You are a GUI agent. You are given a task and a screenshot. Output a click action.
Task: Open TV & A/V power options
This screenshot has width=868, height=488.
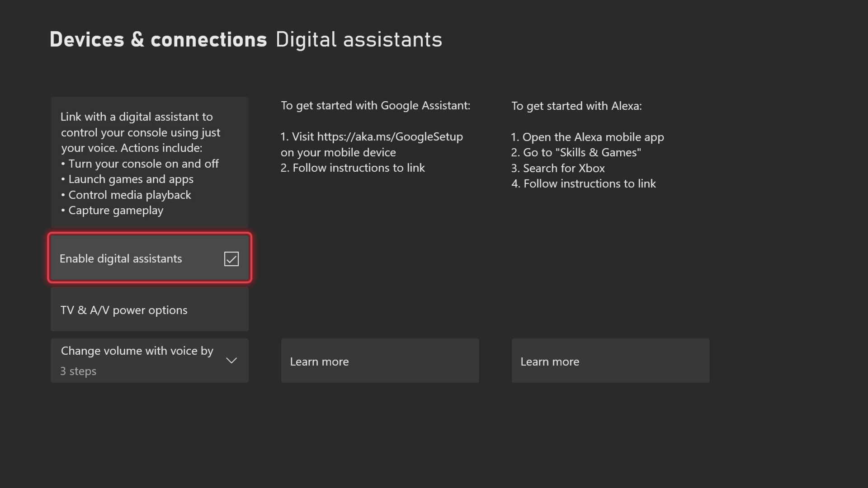[150, 310]
